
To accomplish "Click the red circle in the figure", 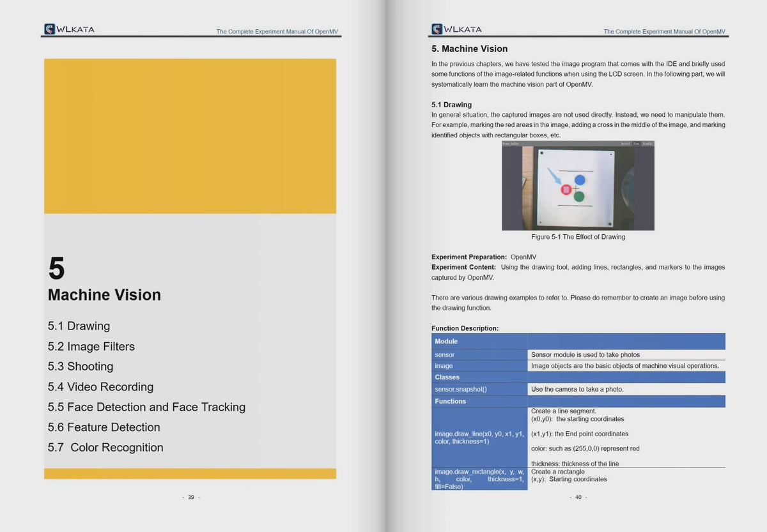I will 566,190.
